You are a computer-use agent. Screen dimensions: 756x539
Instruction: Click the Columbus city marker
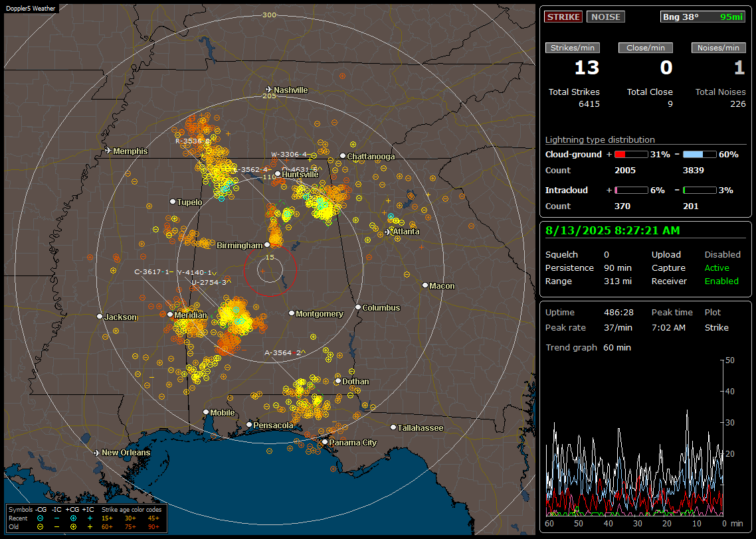coord(358,307)
